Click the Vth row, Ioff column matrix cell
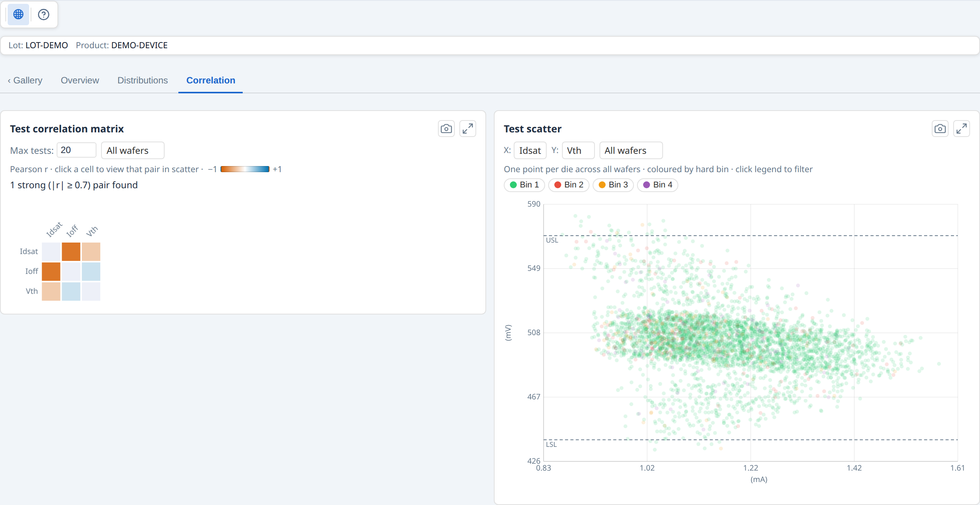Viewport: 980px width, 505px height. (71, 291)
